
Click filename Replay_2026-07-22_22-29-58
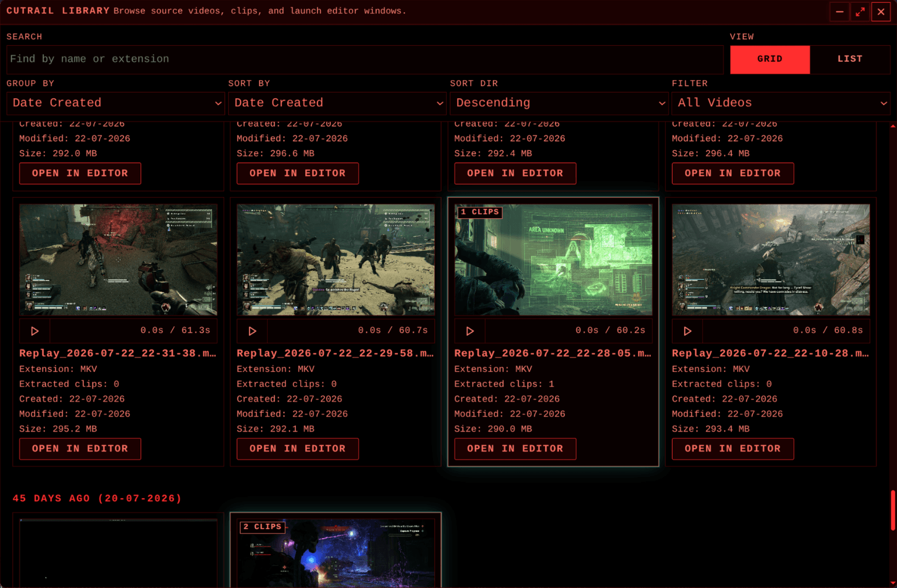[x=335, y=354]
